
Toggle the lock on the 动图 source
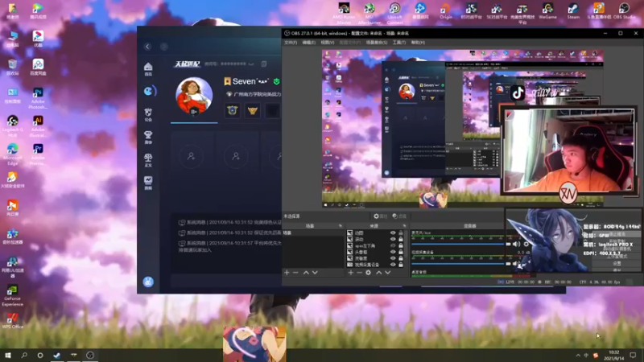click(x=401, y=232)
